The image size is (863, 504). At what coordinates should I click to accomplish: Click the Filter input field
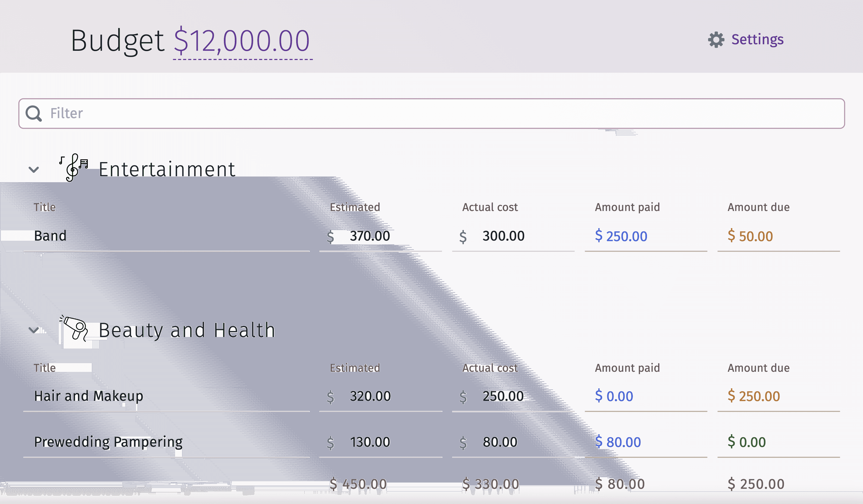431,114
